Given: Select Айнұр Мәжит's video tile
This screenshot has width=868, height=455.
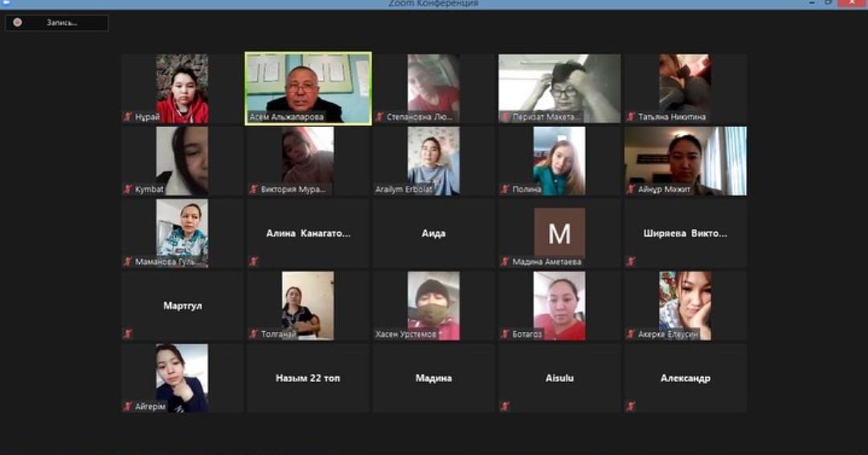Looking at the screenshot, I should click(x=686, y=161).
